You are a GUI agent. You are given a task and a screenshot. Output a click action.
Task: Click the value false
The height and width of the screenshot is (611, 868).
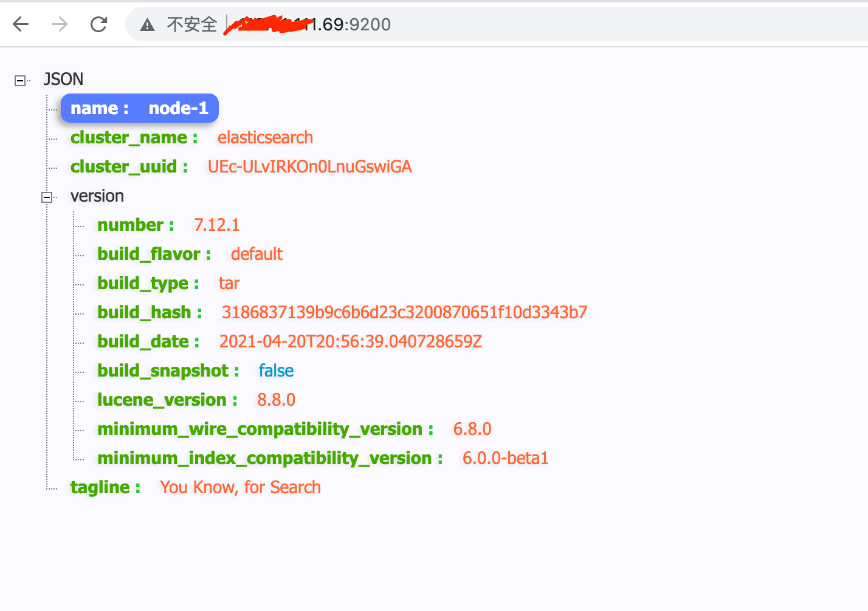tap(277, 370)
